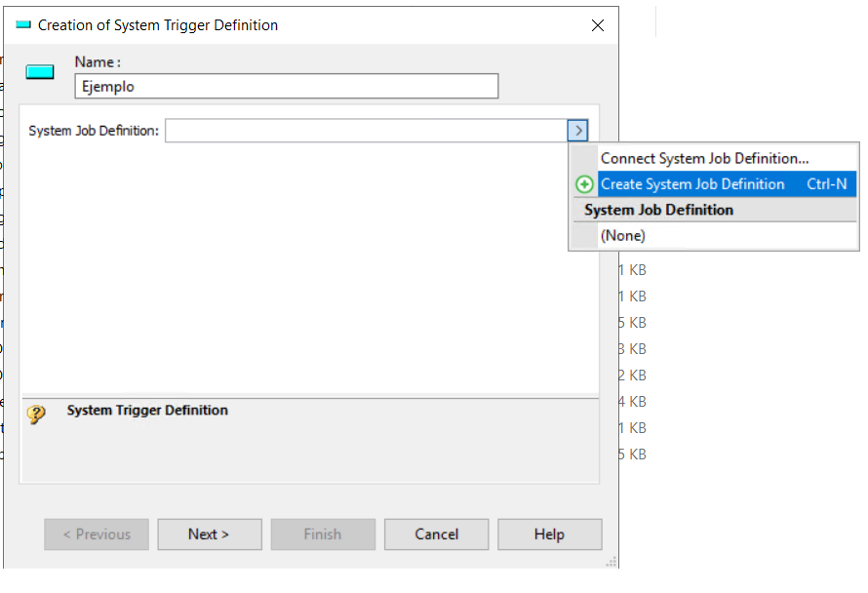Click the yellow question mark help icon
This screenshot has width=868, height=593.
(x=36, y=415)
